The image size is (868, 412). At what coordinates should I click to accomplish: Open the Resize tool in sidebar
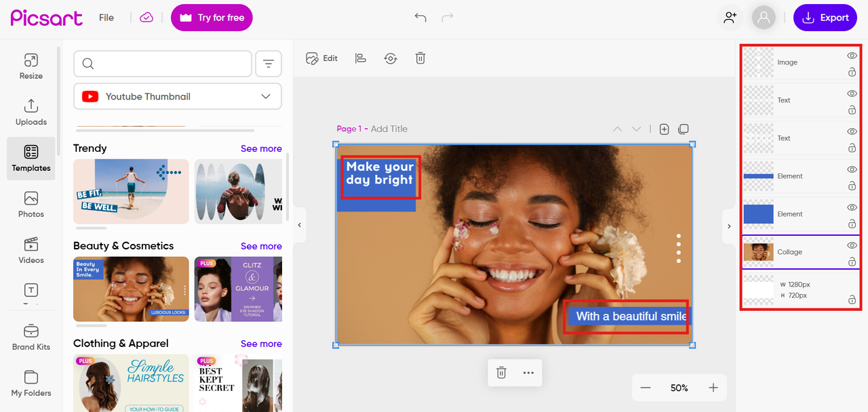click(31, 66)
